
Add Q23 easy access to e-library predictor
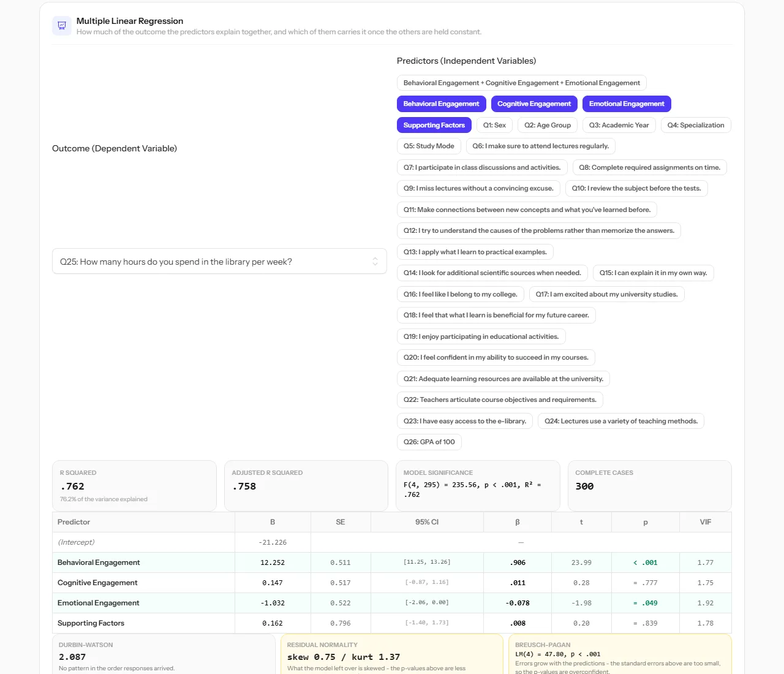pyautogui.click(x=465, y=421)
